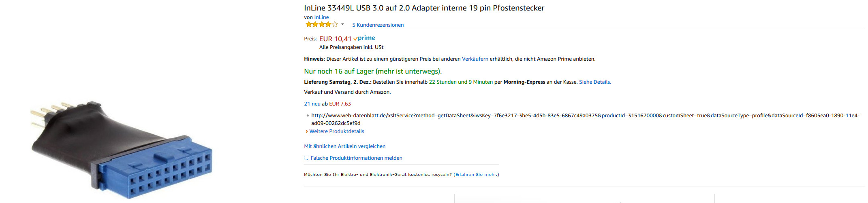Click Mit ähnlichen Artikeln vergleichen

[345, 146]
